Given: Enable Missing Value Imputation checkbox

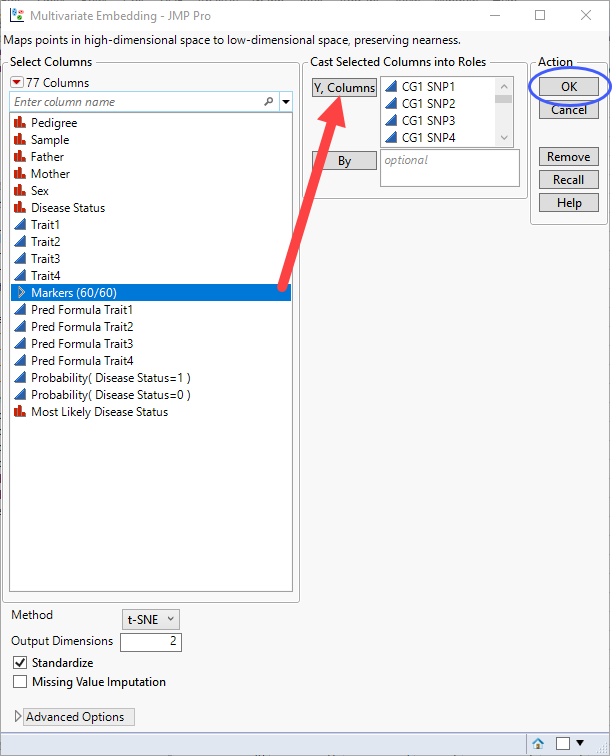Looking at the screenshot, I should click(20, 682).
